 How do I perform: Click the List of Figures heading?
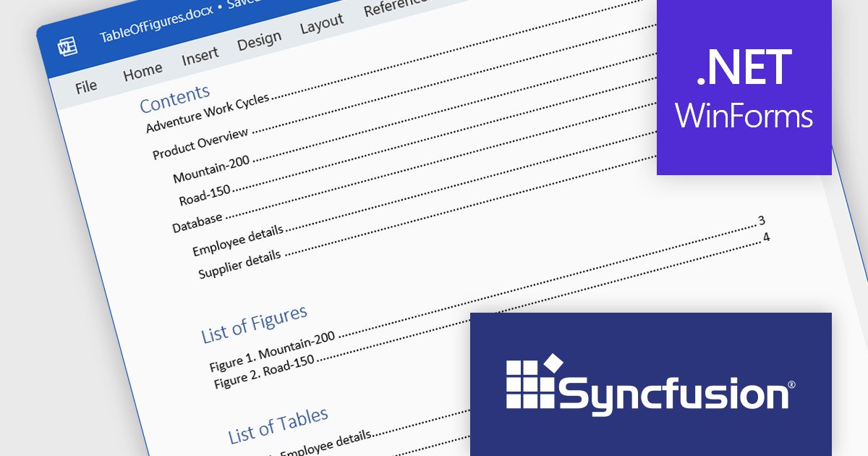[x=255, y=324]
